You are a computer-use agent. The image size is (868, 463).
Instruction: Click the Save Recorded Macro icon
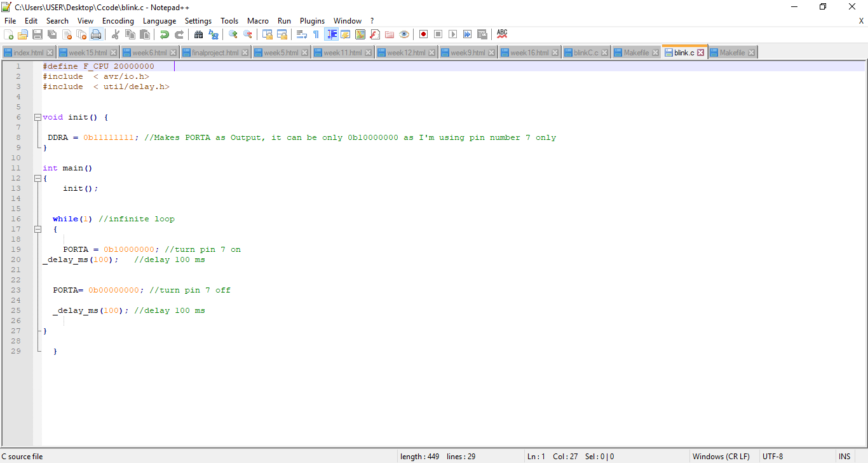[x=481, y=34]
